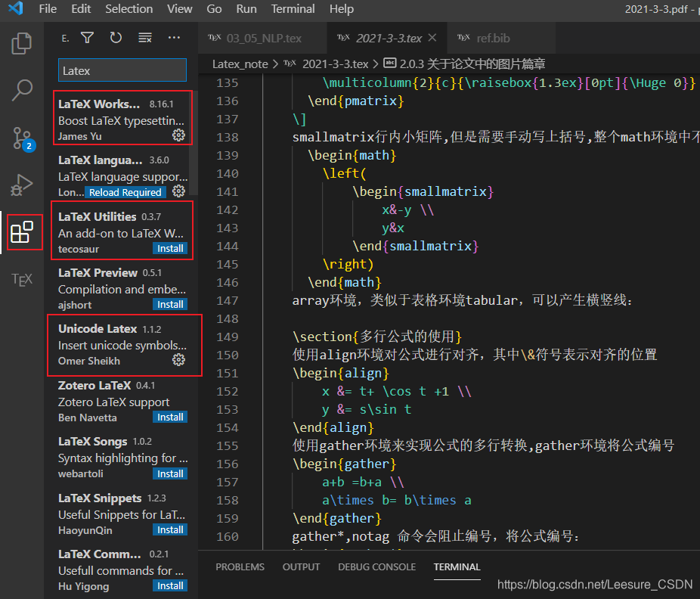Install the LaTeX Utilities extension
The height and width of the screenshot is (599, 700).
click(x=170, y=248)
